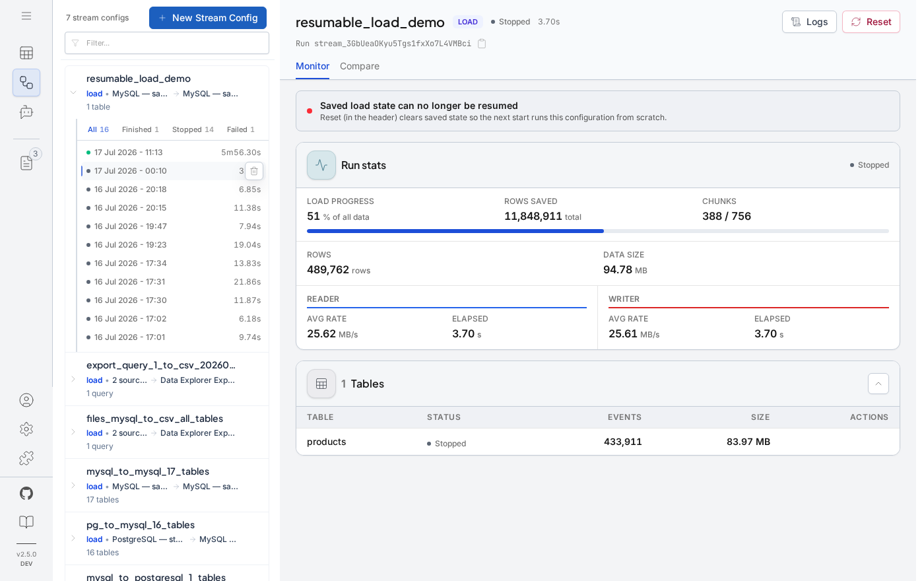Click the Run stats pulse icon

pyautogui.click(x=321, y=165)
